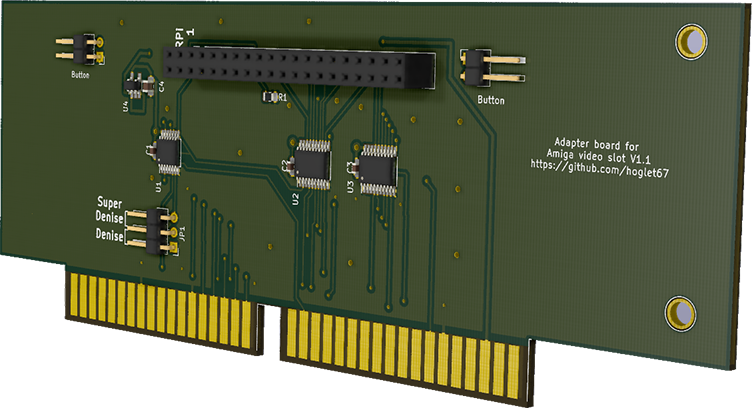Click the lower right mounting hole
This screenshot has height=408, width=752.
coord(680,313)
